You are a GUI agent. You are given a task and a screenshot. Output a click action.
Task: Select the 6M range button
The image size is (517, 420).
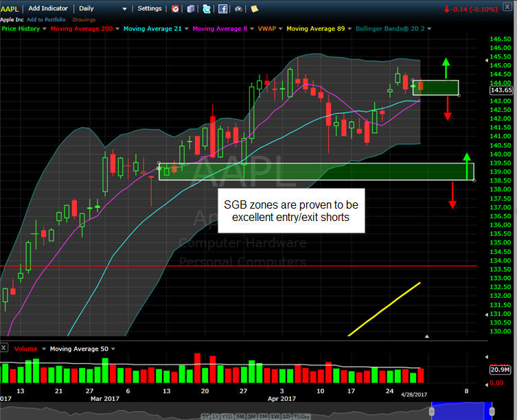240,417
